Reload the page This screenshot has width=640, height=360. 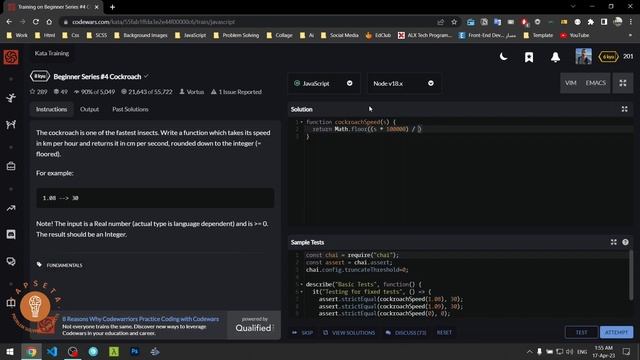(x=36, y=22)
